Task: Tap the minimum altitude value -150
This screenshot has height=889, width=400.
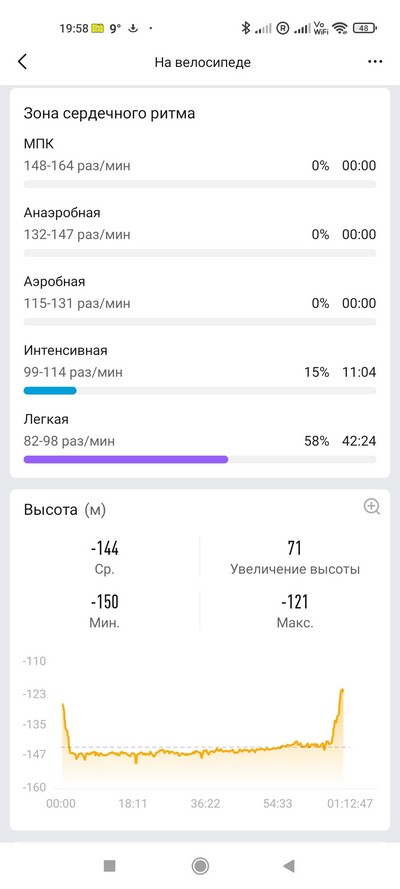Action: (x=105, y=602)
